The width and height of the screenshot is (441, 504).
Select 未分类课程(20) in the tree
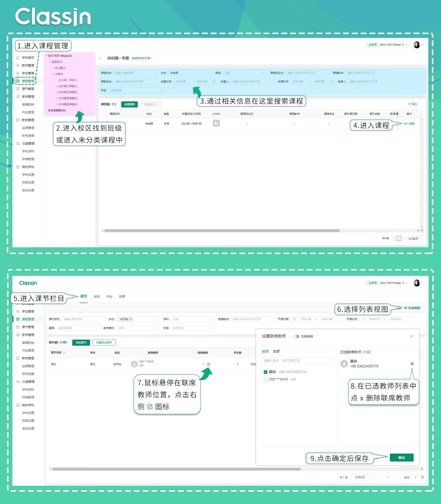[x=57, y=110]
